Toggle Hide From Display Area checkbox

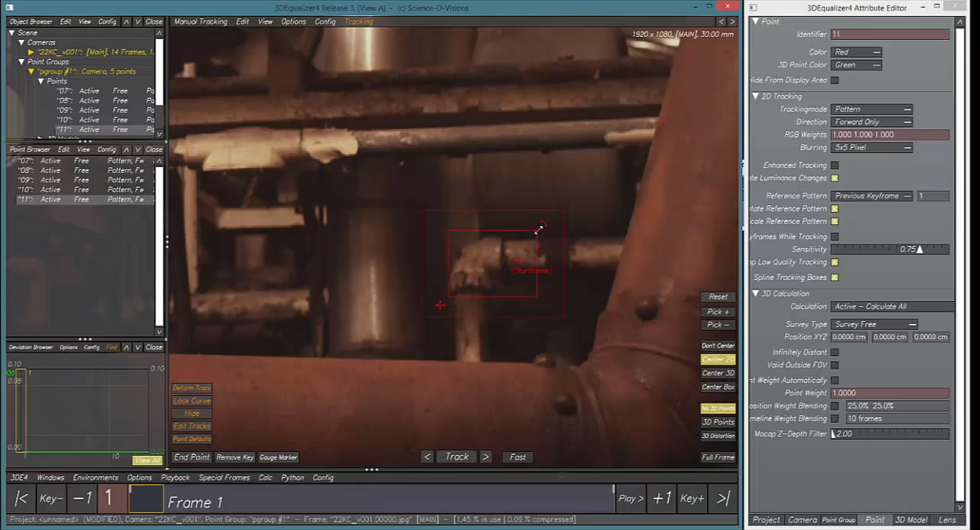pyautogui.click(x=835, y=80)
